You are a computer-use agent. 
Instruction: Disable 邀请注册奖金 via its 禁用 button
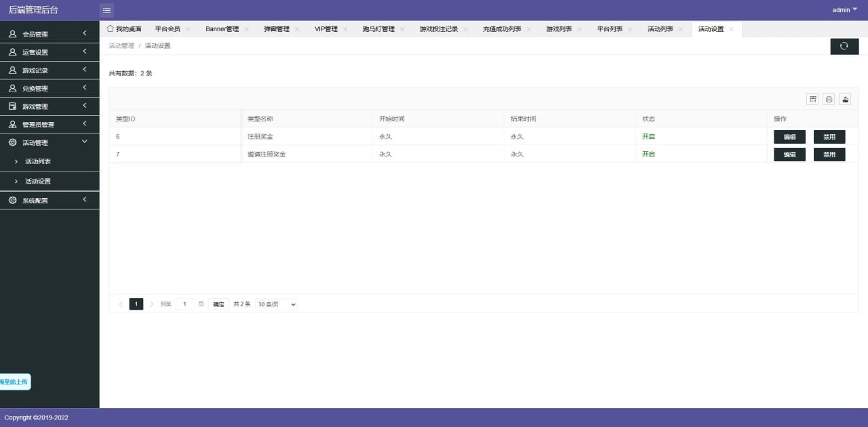829,154
